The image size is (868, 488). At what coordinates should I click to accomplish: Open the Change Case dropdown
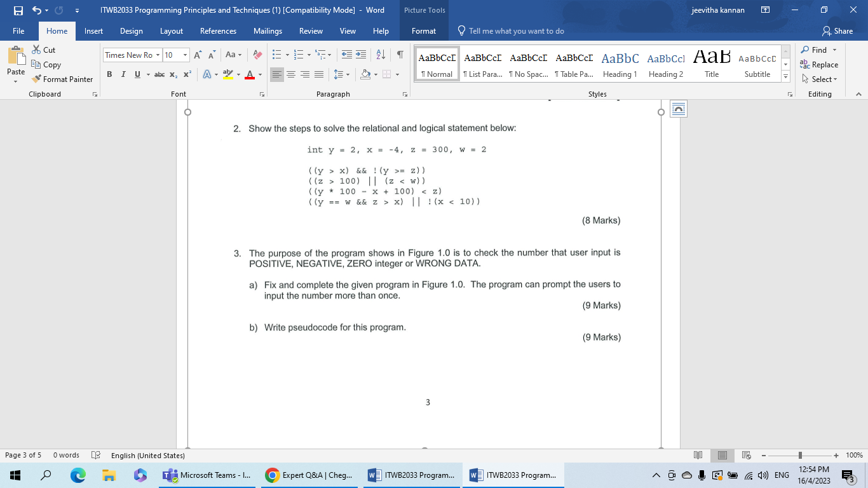tap(233, 55)
